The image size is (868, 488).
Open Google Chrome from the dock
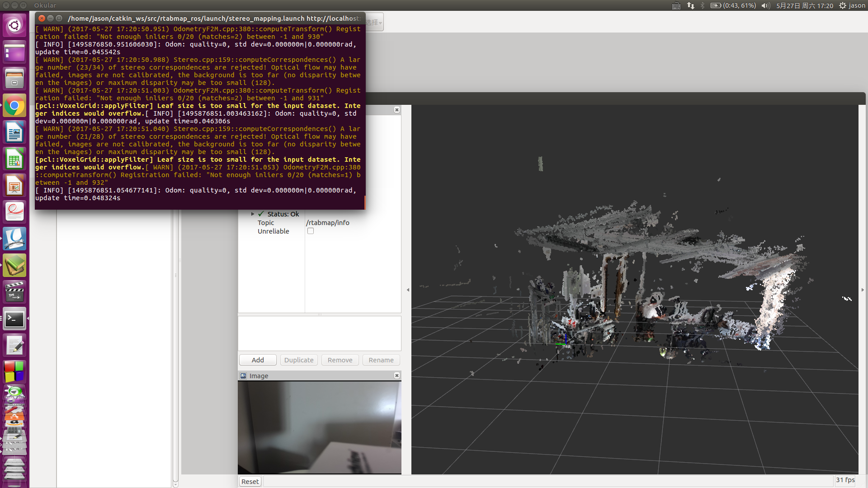14,107
